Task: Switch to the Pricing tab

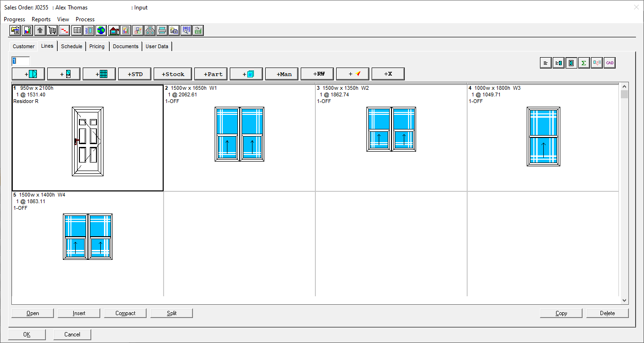Action: 97,46
